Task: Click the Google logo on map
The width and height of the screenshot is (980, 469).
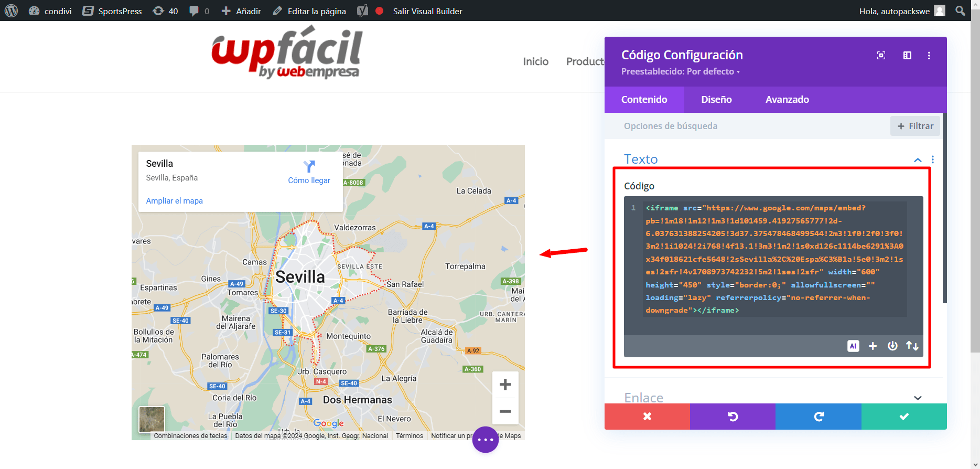Action: click(x=328, y=423)
